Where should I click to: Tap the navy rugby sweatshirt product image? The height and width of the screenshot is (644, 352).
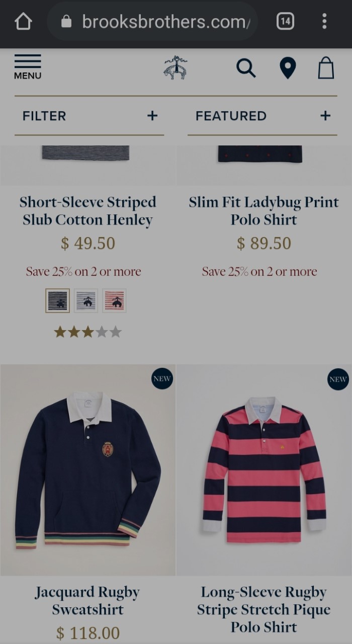[88, 470]
